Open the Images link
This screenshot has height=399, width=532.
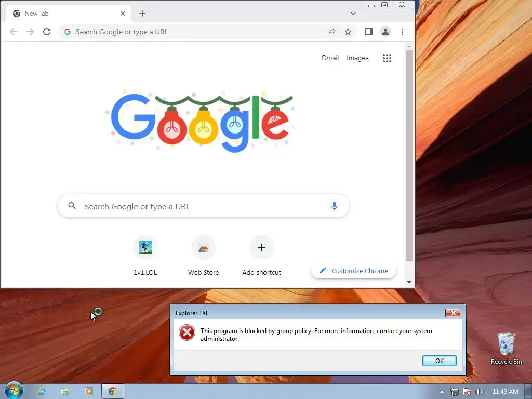pyautogui.click(x=357, y=58)
